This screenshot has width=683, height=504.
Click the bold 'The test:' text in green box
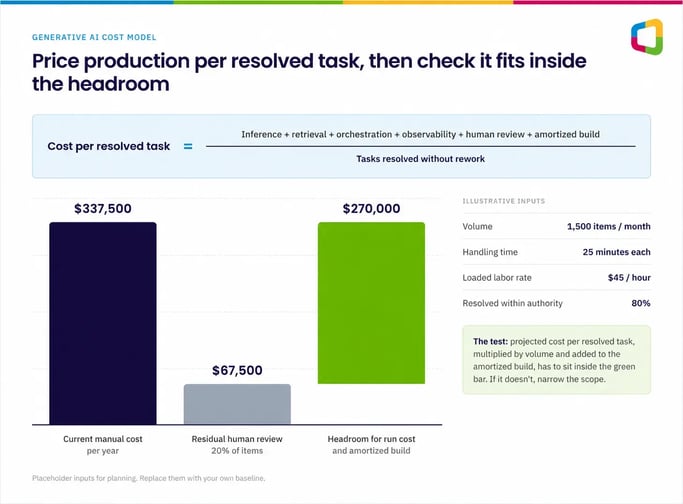pos(490,342)
